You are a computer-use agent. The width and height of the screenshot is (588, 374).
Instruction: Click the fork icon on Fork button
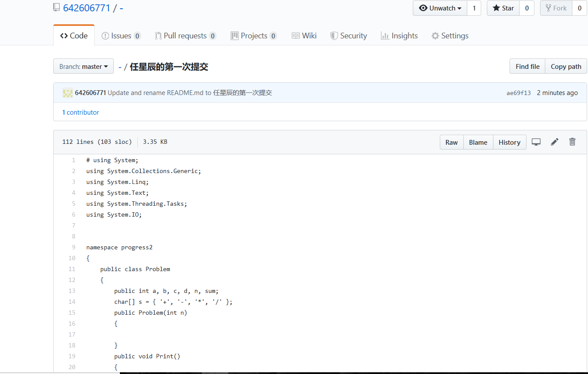tap(548, 8)
